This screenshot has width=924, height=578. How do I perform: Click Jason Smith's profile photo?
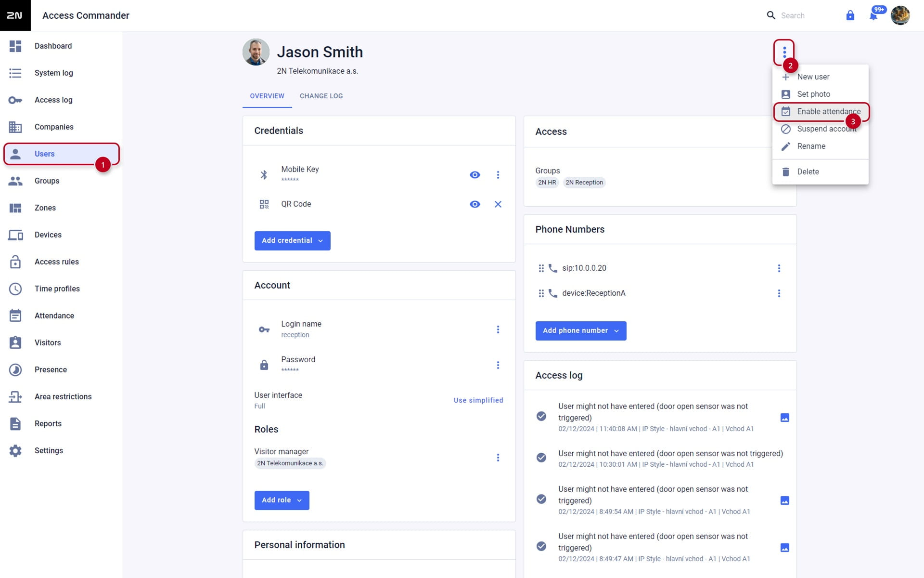[x=256, y=52]
